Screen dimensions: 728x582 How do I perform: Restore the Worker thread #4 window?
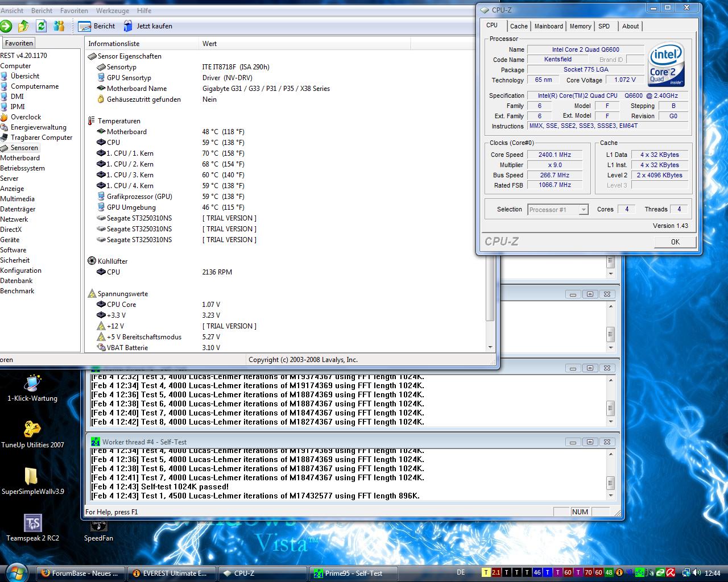[x=590, y=442]
